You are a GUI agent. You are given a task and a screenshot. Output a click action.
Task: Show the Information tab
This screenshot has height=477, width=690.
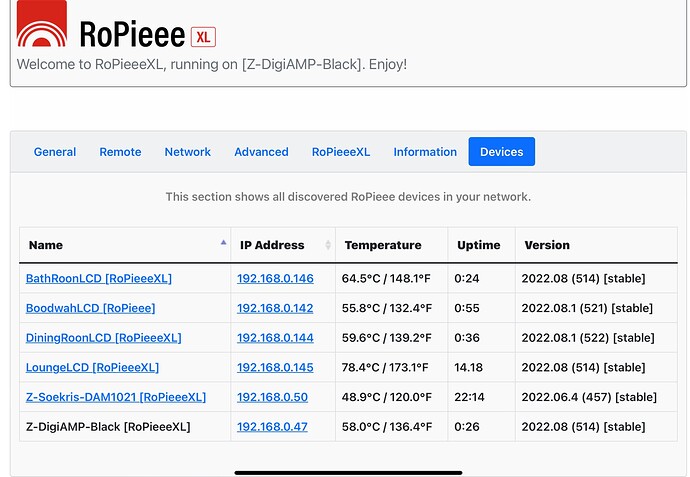[425, 152]
